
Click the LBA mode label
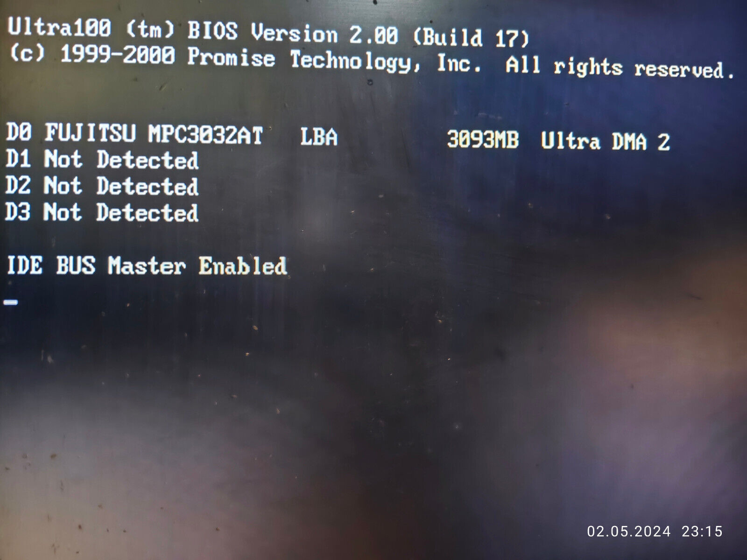tap(318, 137)
